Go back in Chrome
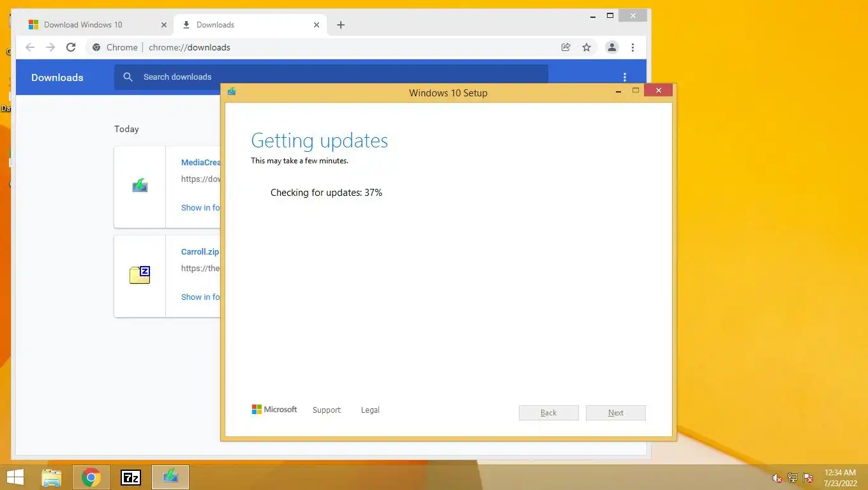 pyautogui.click(x=30, y=47)
